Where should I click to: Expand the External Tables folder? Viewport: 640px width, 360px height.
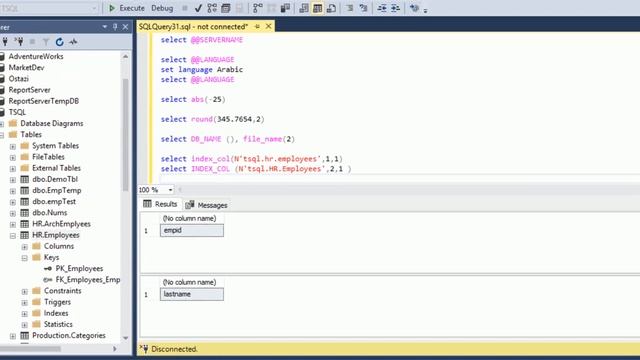click(13, 168)
